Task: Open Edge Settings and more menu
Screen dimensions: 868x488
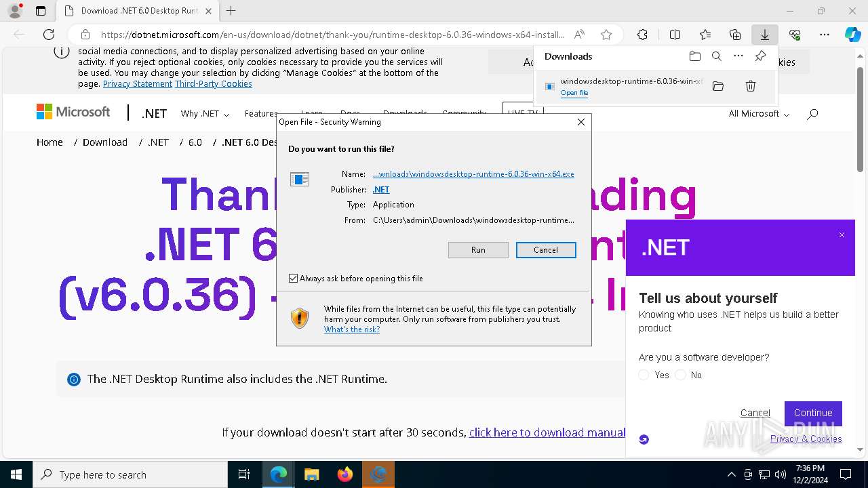Action: [825, 35]
